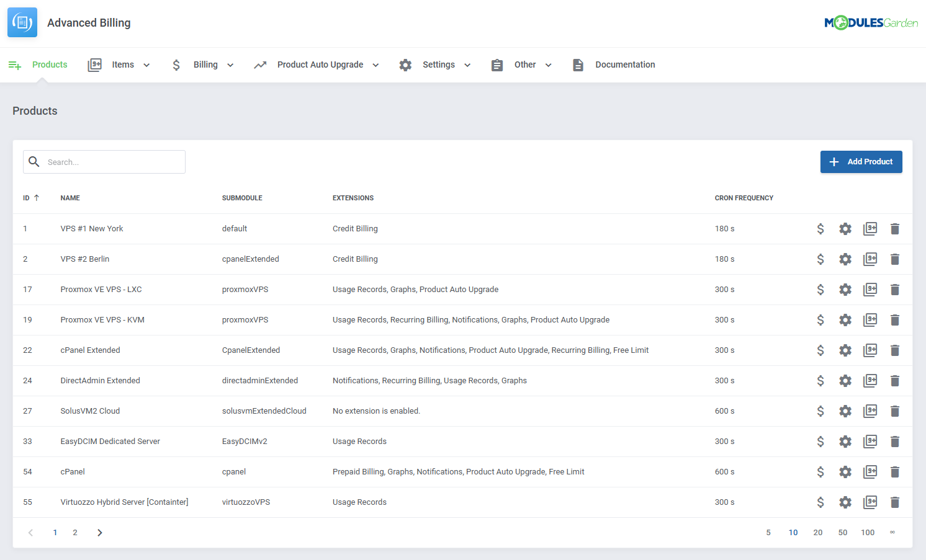Delete VPS #1 New York product
Screen dimensions: 926x560
click(x=895, y=229)
